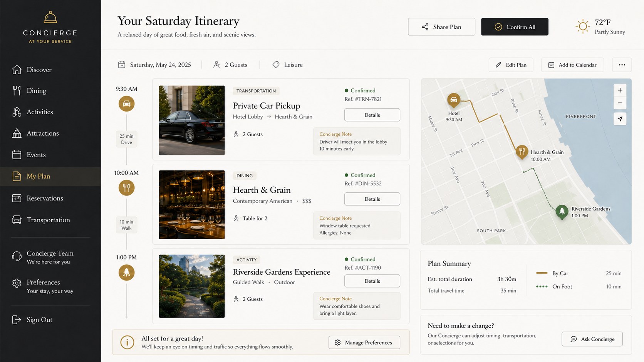
Task: Click reference number #DIN-5532
Action: click(368, 184)
